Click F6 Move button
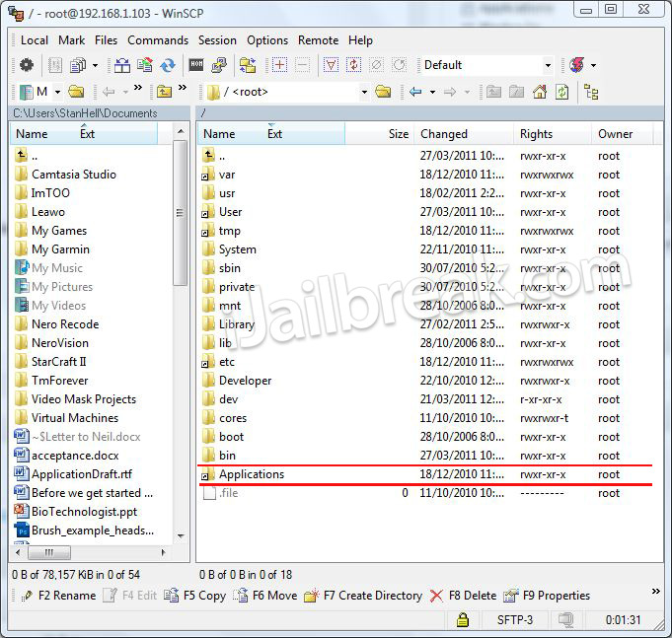 tap(265, 596)
